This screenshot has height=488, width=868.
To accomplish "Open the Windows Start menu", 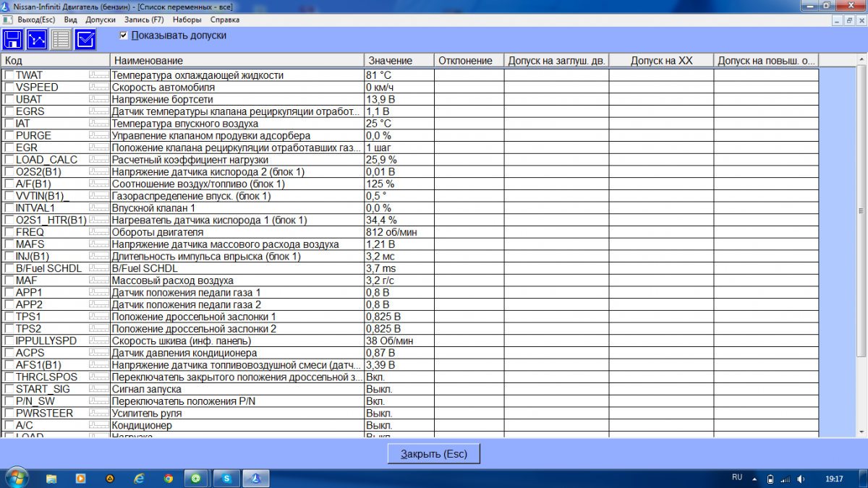I will 16,478.
